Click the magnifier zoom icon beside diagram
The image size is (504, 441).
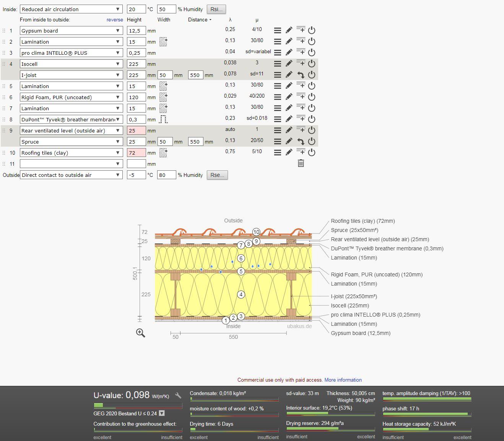click(x=140, y=333)
